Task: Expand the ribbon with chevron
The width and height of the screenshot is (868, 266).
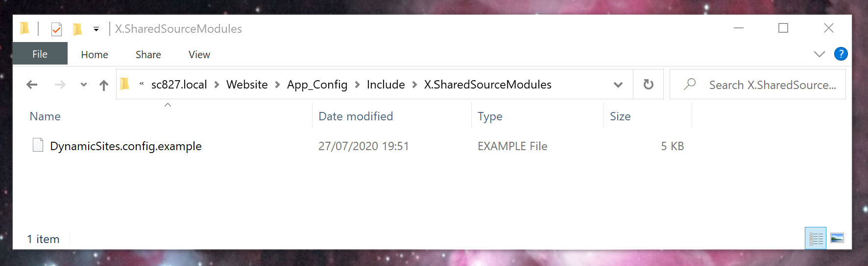Action: [x=819, y=54]
